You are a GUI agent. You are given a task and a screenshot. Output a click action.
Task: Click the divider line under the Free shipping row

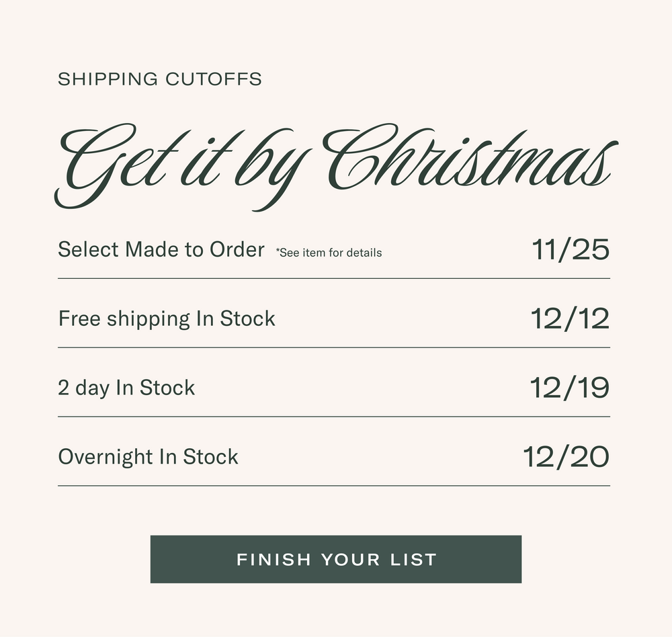334,347
